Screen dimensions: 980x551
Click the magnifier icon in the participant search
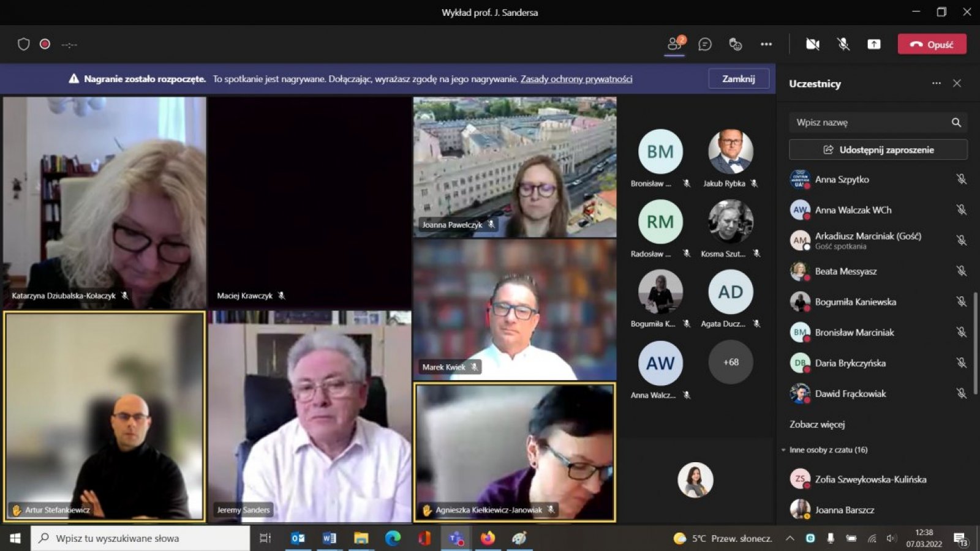pyautogui.click(x=957, y=122)
